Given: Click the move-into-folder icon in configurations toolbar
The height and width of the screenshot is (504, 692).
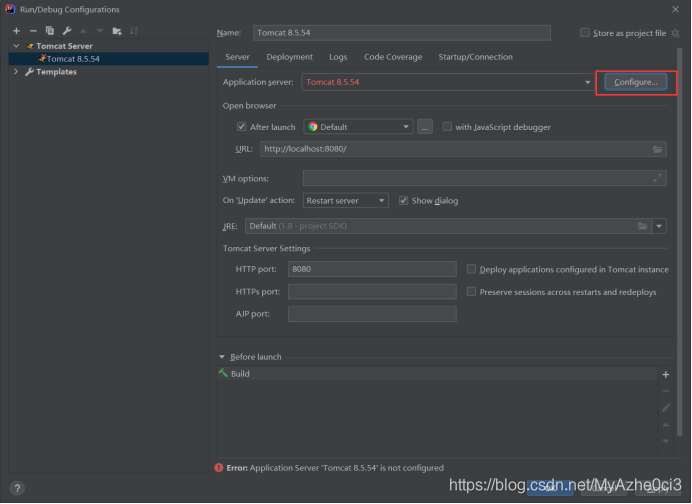Looking at the screenshot, I should [116, 31].
